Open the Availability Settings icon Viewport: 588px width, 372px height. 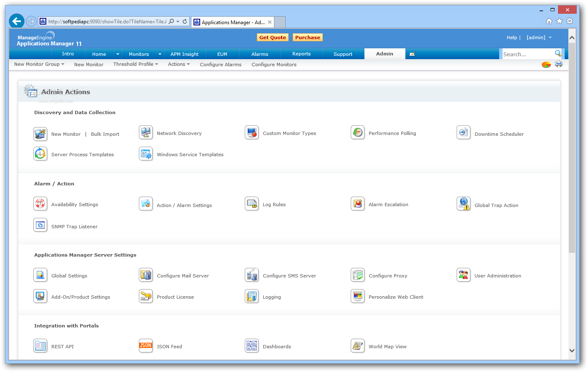[40, 204]
